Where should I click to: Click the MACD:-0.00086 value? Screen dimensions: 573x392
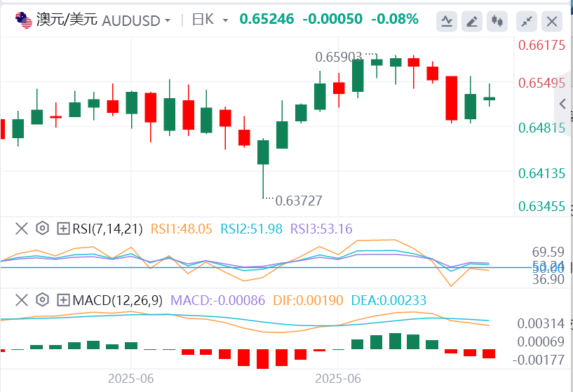[218, 300]
